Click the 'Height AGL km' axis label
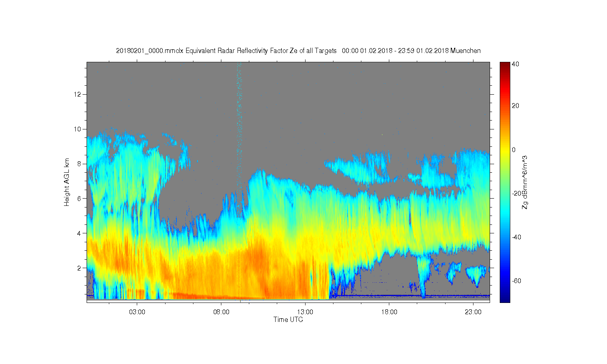 67,182
